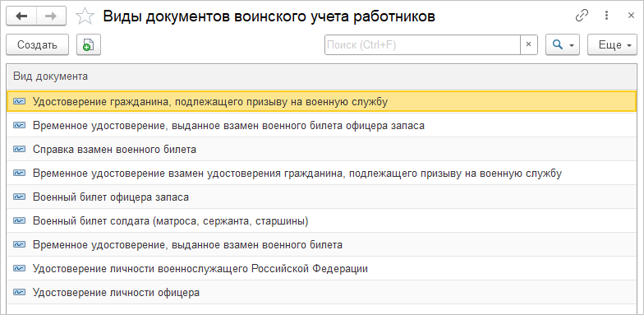The width and height of the screenshot is (644, 315).
Task: Copy link using the chain icon
Action: coord(582,16)
